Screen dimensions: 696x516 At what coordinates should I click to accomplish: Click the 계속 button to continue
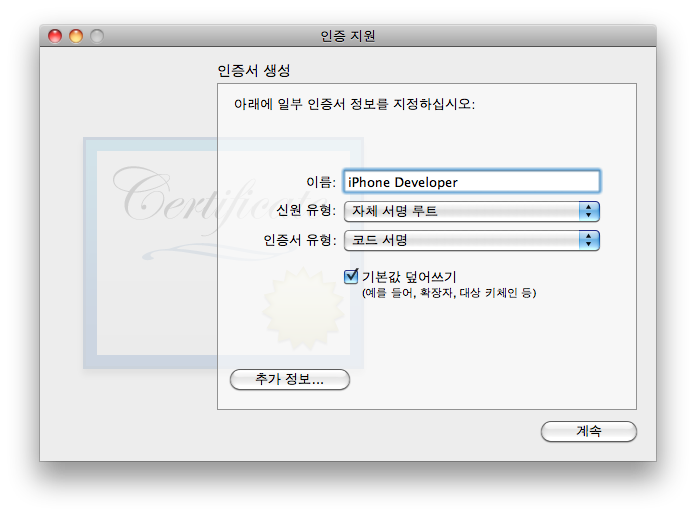[589, 431]
